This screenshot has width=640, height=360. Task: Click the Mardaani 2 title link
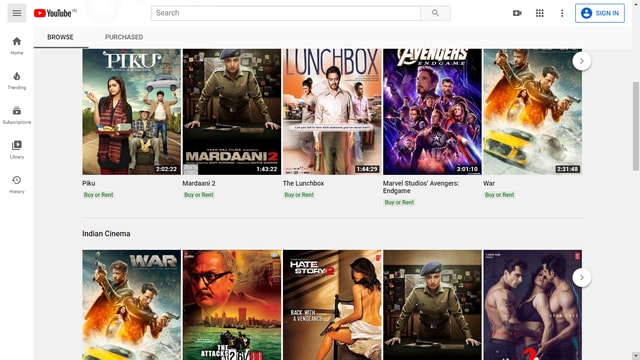(x=199, y=183)
